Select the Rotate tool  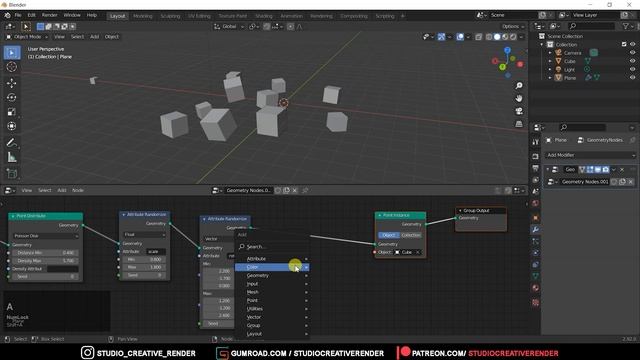[12, 98]
